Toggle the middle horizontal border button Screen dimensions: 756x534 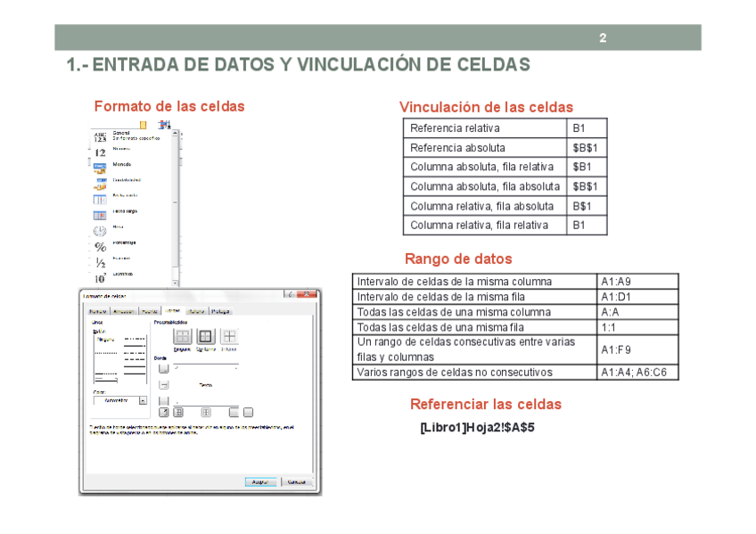163,385
